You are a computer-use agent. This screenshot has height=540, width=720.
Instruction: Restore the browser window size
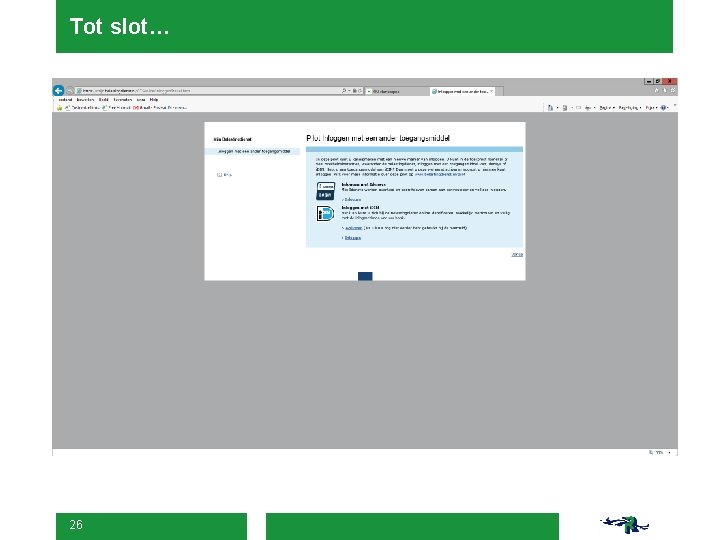coord(658,81)
